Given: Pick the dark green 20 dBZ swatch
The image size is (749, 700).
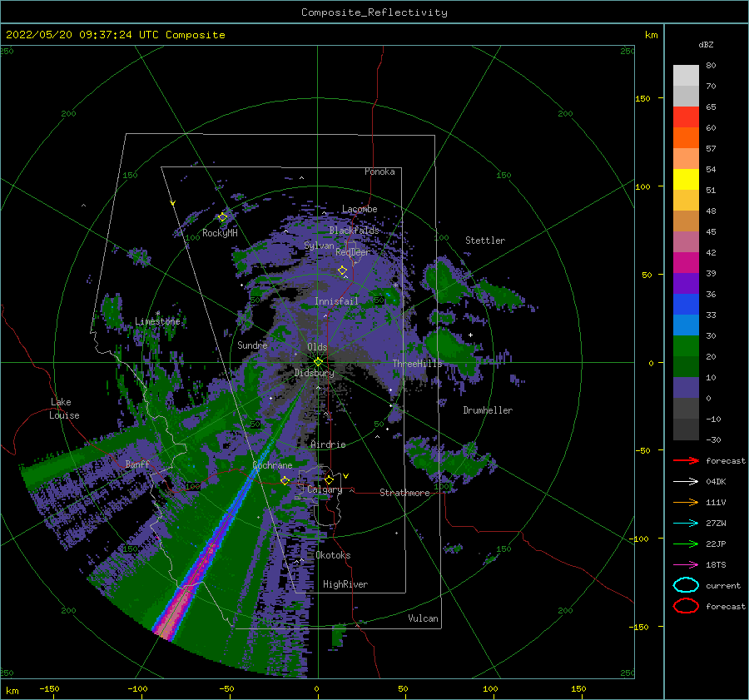Looking at the screenshot, I should [686, 366].
